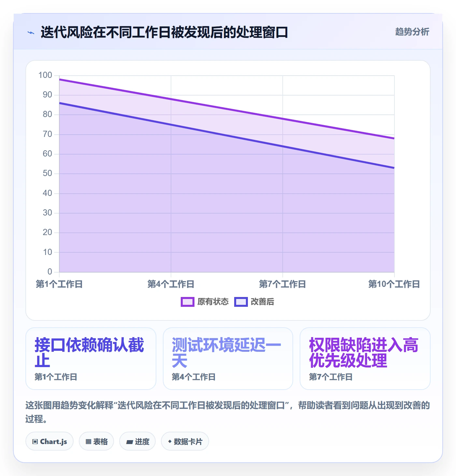The width and height of the screenshot is (456, 476).
Task: Click the 第7个工作日 text under third card
Action: click(x=331, y=377)
